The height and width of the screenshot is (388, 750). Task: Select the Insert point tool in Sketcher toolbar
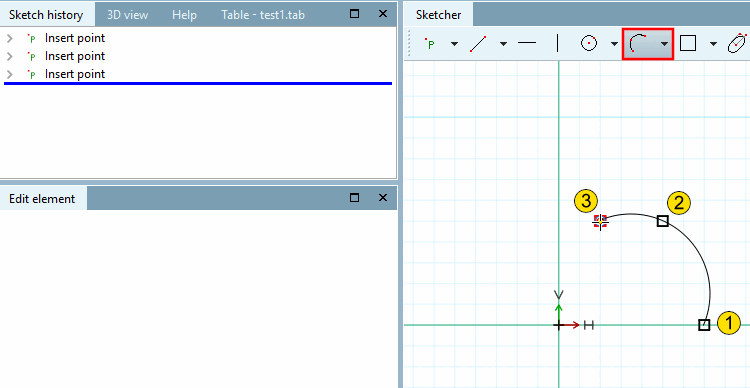point(430,44)
